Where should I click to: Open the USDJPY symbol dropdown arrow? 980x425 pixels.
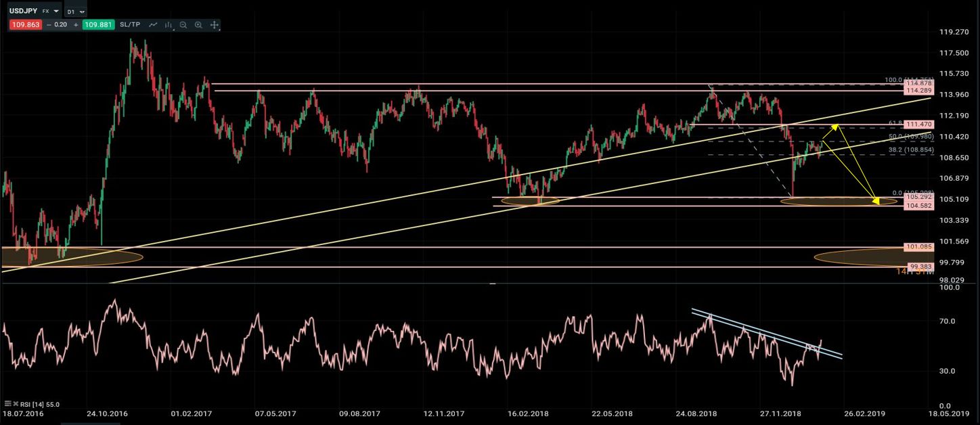[56, 12]
